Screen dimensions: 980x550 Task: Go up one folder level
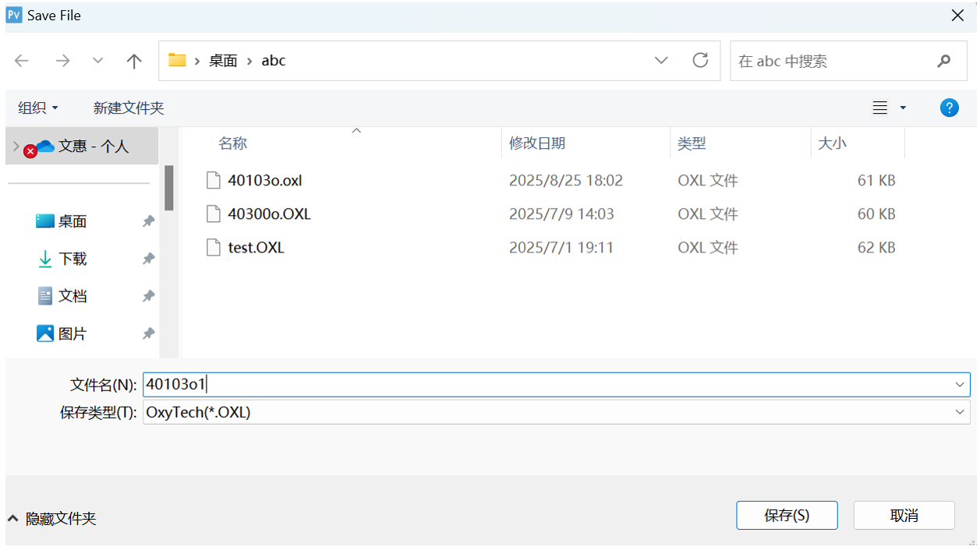(134, 61)
